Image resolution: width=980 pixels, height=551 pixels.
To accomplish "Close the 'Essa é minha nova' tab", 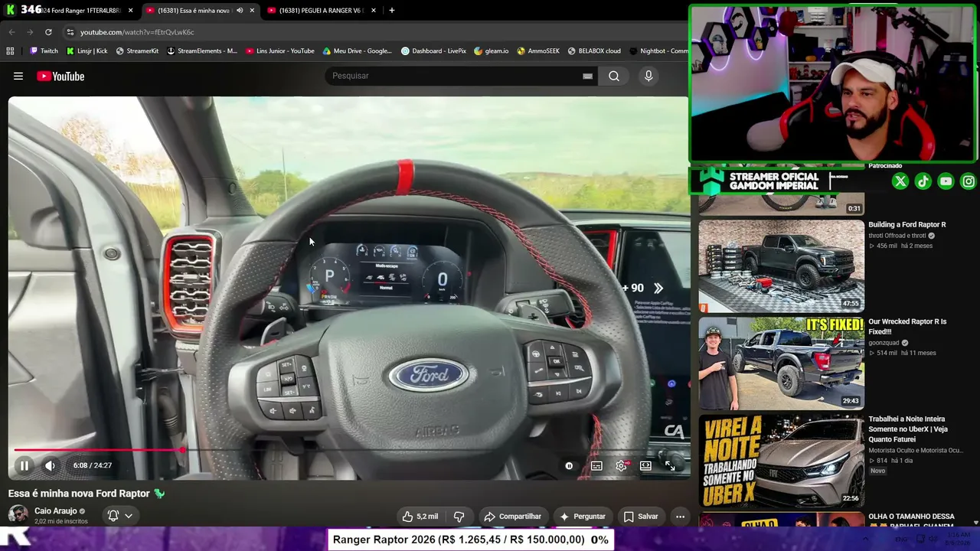I will [x=252, y=11].
